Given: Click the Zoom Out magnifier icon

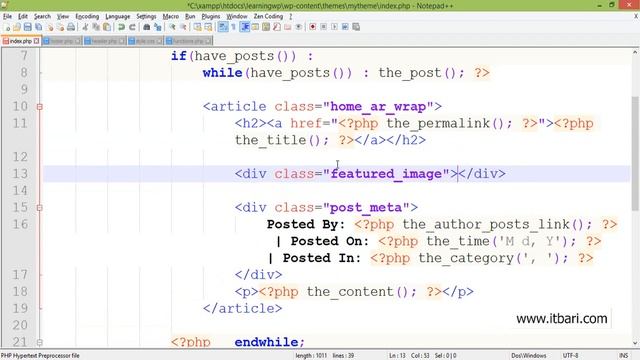Looking at the screenshot, I should pyautogui.click(x=183, y=27).
